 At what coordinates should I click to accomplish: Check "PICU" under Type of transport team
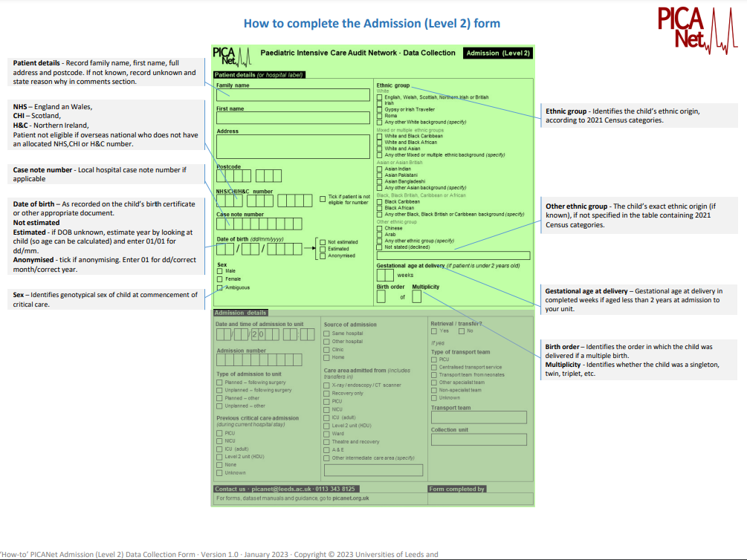(x=433, y=359)
